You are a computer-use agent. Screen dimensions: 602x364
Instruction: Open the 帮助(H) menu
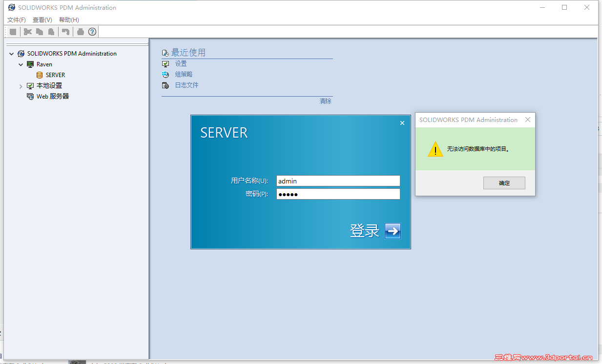[69, 20]
